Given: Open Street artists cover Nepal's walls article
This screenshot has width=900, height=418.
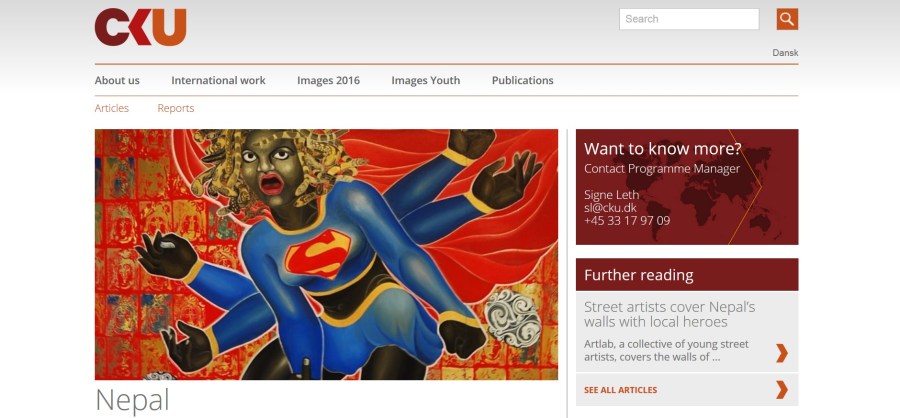Looking at the screenshot, I should [669, 314].
